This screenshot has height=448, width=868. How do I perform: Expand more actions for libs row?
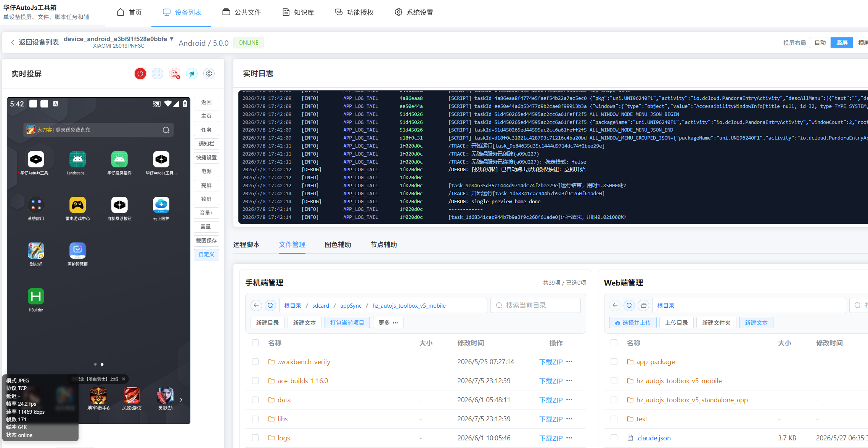tap(569, 419)
